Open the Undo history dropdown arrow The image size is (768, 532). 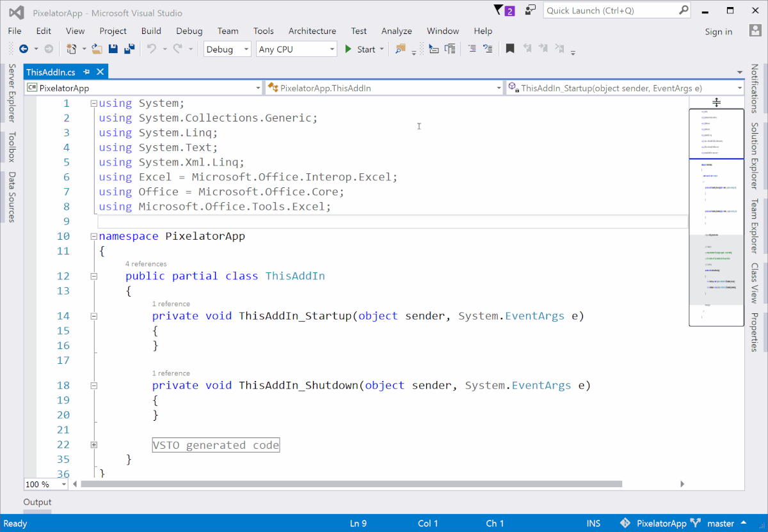(164, 49)
